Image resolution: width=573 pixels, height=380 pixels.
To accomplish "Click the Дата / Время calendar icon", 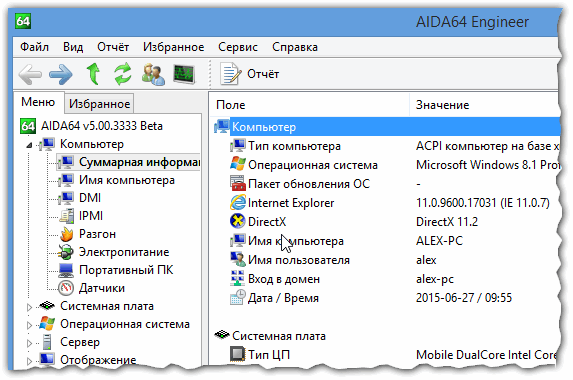I will (238, 297).
